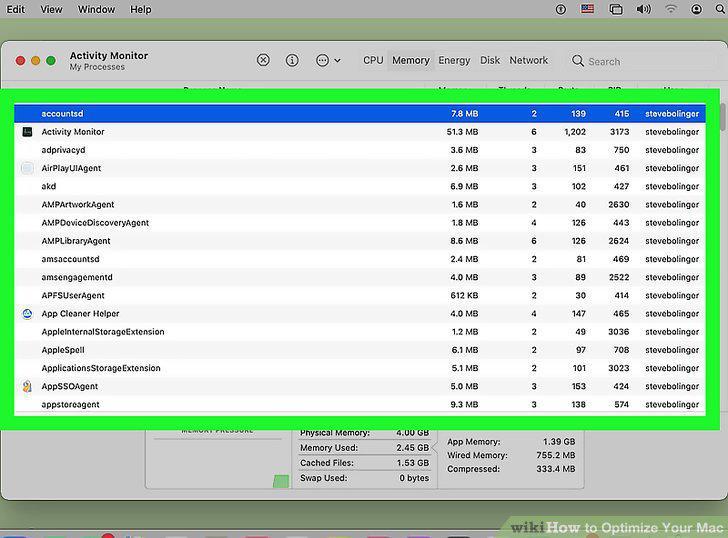Select the AirPlayUIAgent process

click(x=360, y=168)
